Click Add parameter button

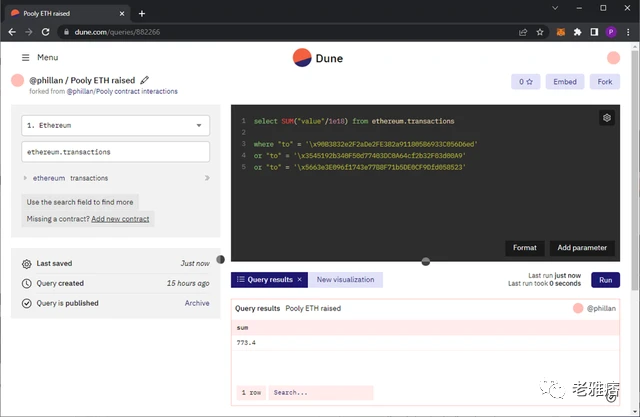(x=582, y=248)
